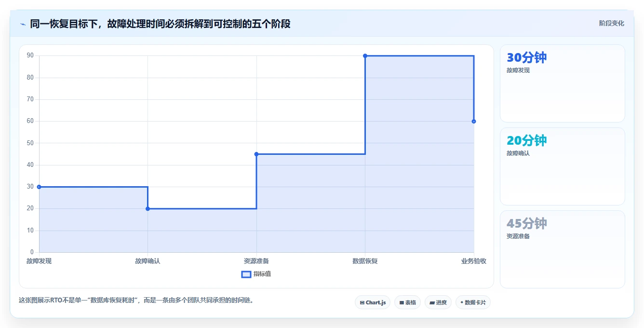Click the data point at 故障发现 (30)
This screenshot has height=328, width=644.
pos(39,187)
